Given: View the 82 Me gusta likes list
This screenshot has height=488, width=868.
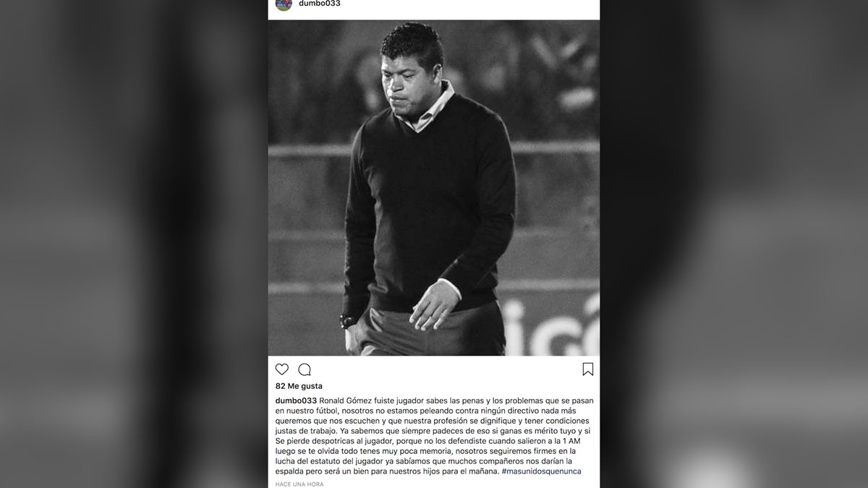Looking at the screenshot, I should [299, 386].
